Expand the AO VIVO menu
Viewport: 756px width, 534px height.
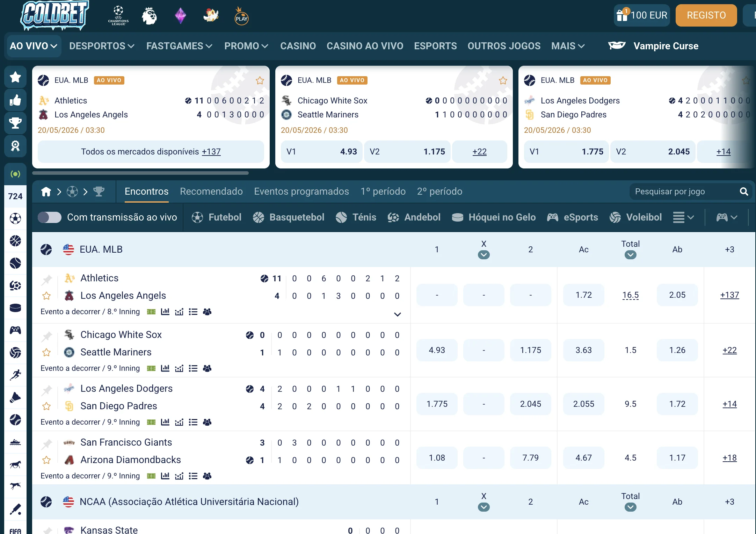tap(34, 46)
